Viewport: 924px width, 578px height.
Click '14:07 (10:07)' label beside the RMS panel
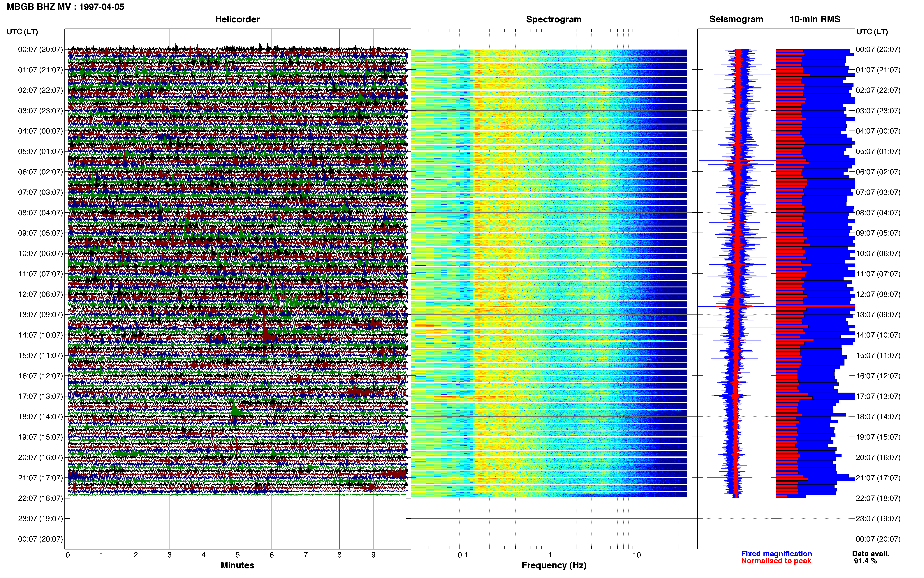pos(878,335)
